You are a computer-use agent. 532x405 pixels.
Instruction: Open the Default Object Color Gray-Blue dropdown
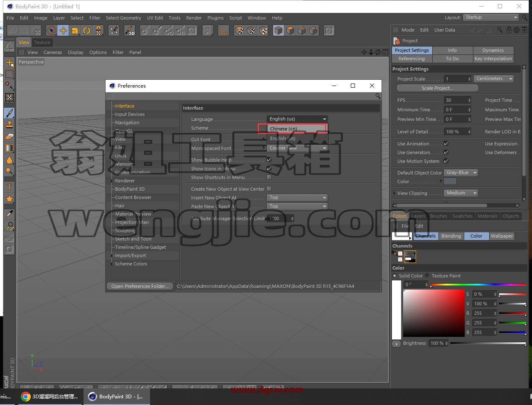pos(461,173)
